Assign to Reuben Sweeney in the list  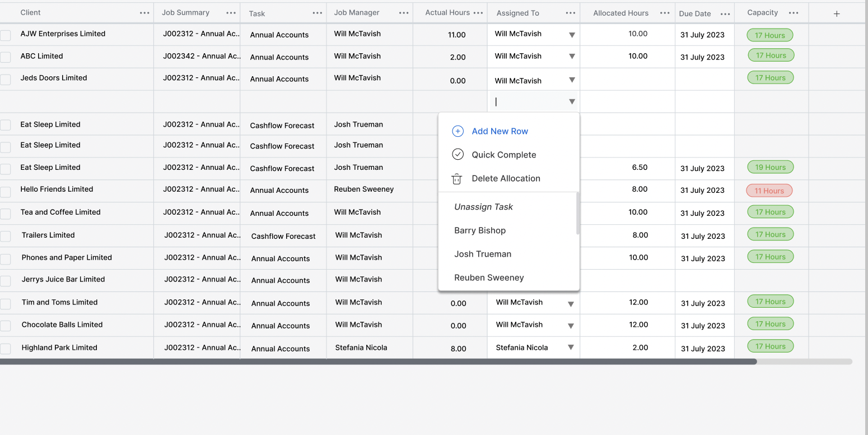pyautogui.click(x=489, y=277)
